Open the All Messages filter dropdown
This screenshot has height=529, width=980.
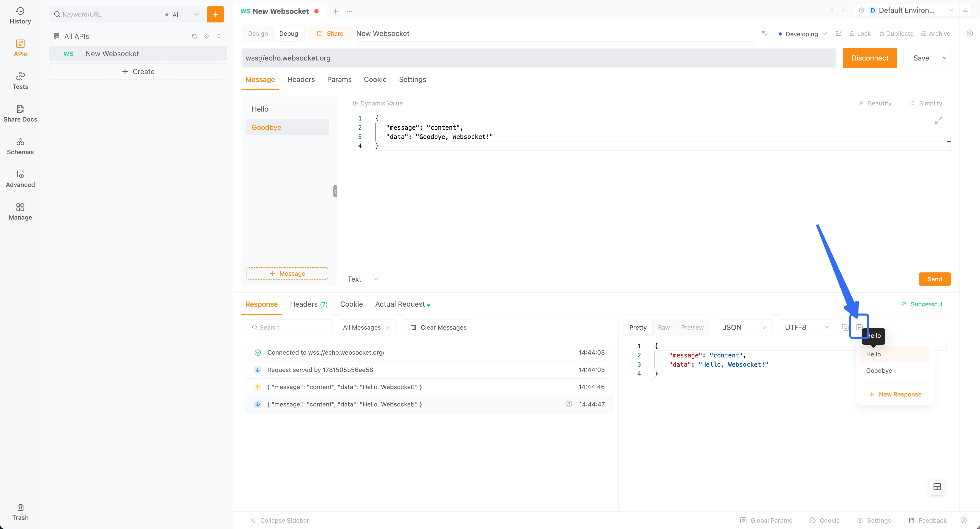point(367,327)
